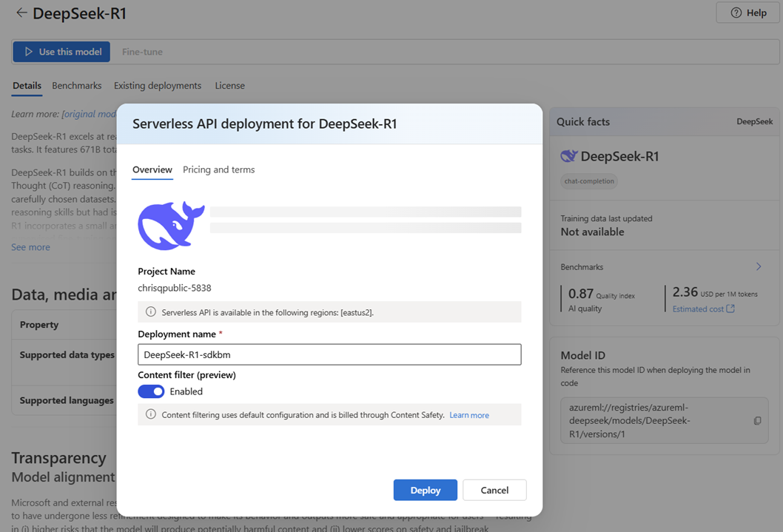Toggle off the Content filter switch
Image resolution: width=783 pixels, height=532 pixels.
(x=151, y=391)
